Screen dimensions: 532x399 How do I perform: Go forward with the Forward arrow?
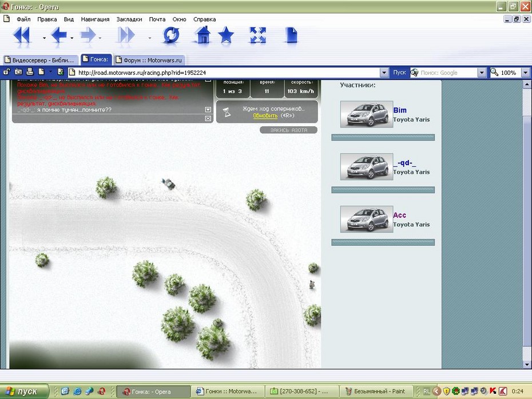(x=88, y=35)
